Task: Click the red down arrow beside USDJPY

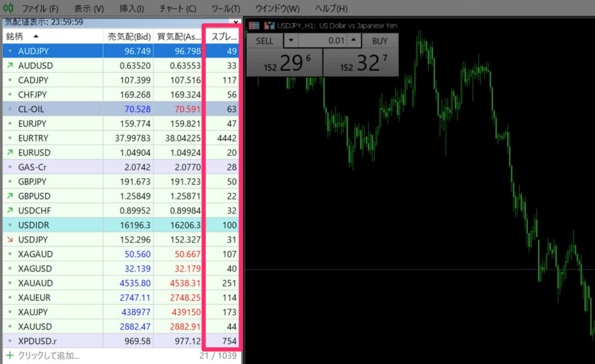Action: 9,239
